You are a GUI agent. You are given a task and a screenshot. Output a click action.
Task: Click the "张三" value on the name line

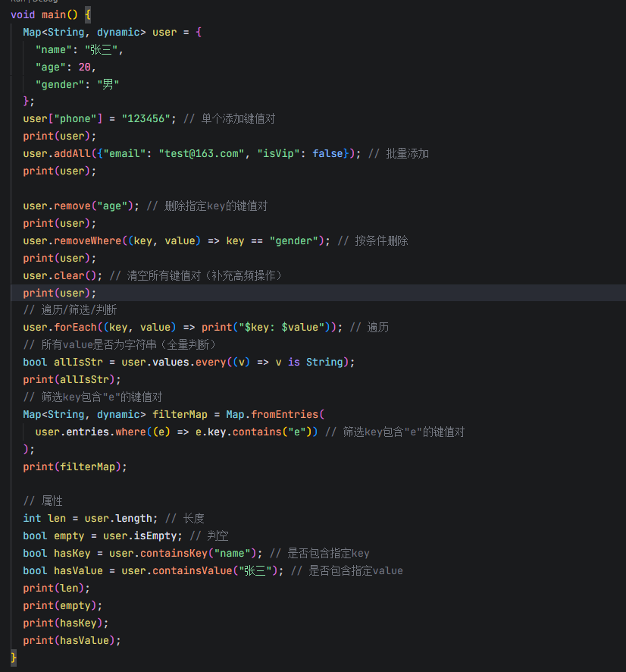pyautogui.click(x=101, y=50)
